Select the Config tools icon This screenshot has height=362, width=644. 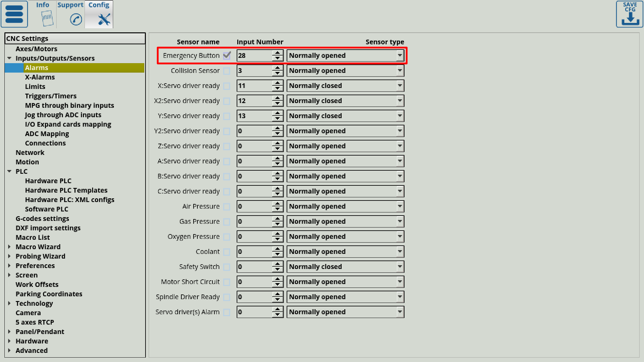(x=104, y=19)
